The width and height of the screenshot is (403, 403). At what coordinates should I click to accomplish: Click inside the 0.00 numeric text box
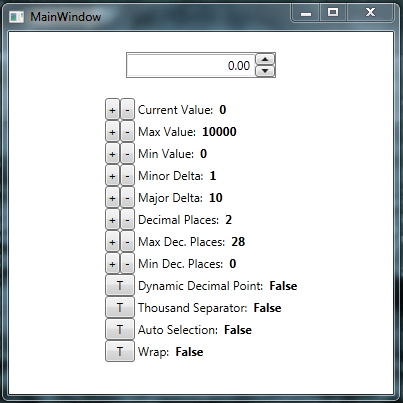191,65
